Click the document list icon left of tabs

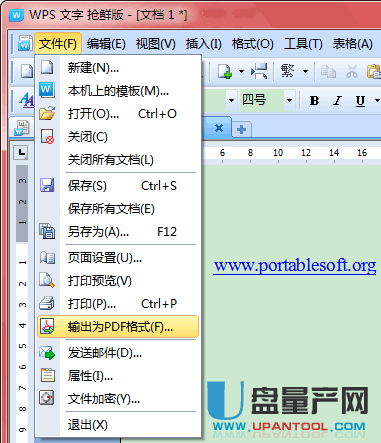pos(22,128)
